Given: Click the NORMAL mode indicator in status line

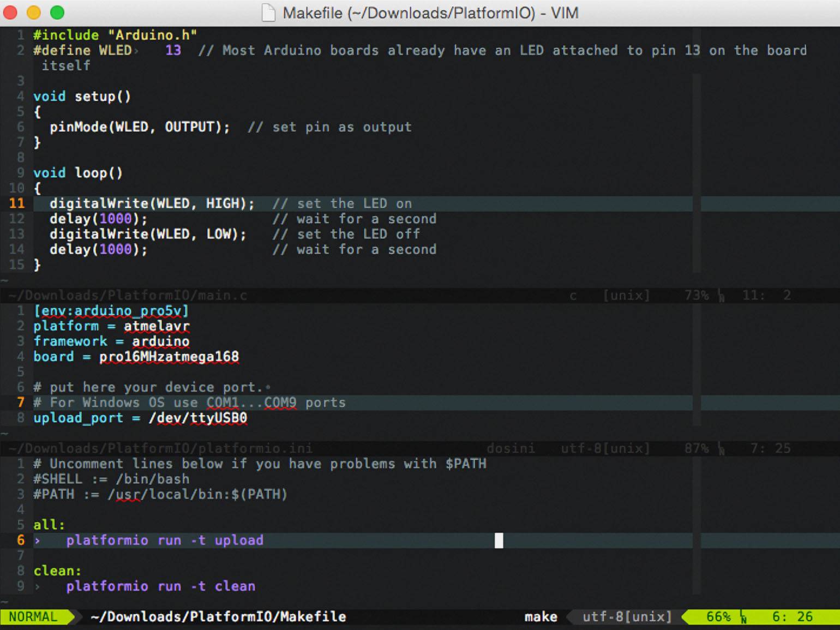Looking at the screenshot, I should pos(33,617).
